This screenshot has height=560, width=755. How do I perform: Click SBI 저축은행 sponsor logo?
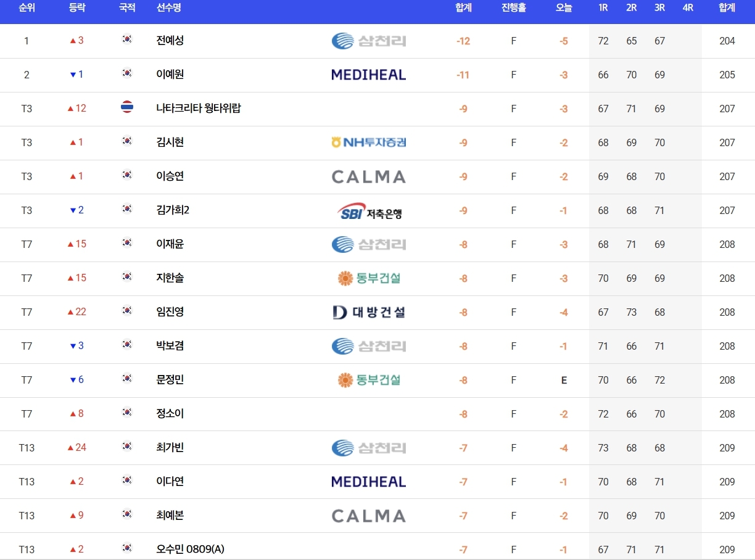[369, 212]
